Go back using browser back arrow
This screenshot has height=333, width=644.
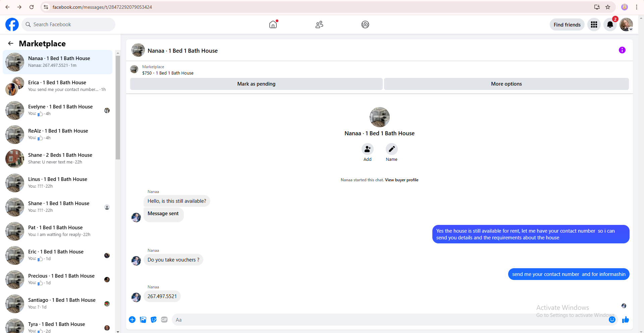click(x=7, y=7)
